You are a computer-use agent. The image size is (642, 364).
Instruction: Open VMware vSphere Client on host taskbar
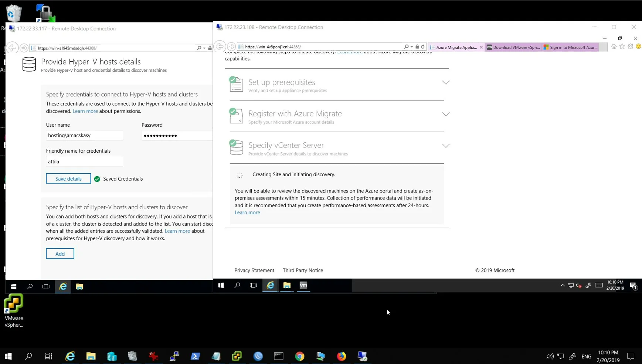pos(237,356)
